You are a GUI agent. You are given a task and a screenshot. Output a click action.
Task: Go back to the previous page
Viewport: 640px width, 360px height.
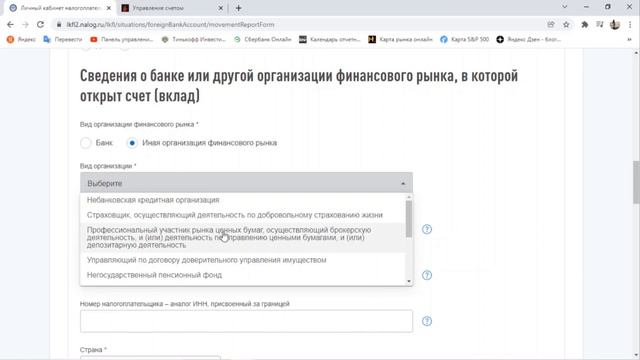[x=11, y=24]
